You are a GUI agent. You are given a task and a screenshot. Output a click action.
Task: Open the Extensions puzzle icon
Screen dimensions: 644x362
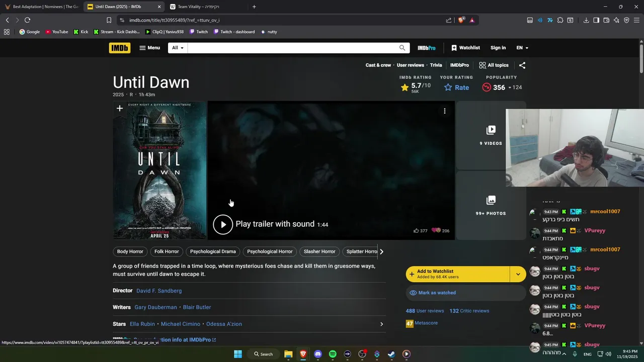tap(560, 20)
